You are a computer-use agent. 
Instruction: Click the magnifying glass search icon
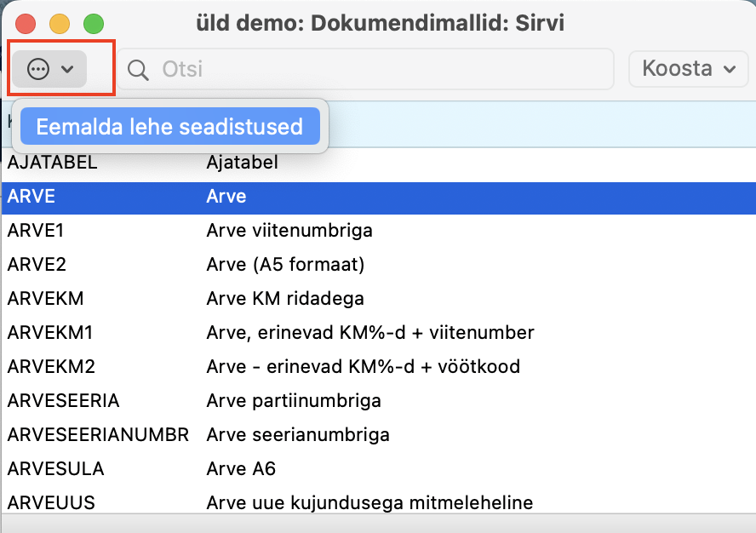point(138,69)
